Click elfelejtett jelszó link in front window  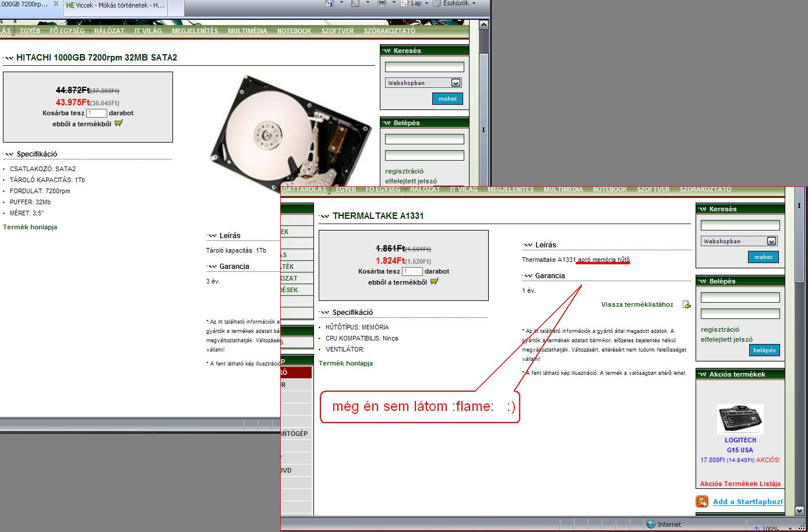point(726,339)
